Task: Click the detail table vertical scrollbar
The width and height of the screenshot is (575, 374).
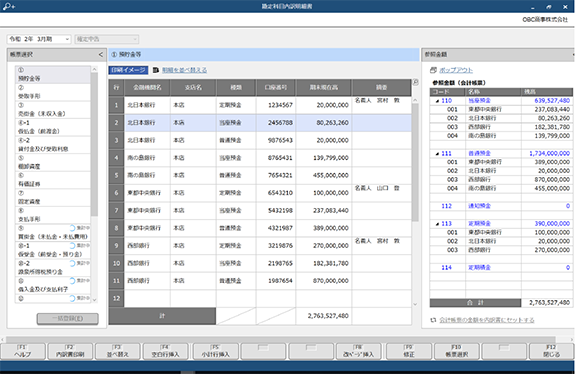Action: [415, 162]
